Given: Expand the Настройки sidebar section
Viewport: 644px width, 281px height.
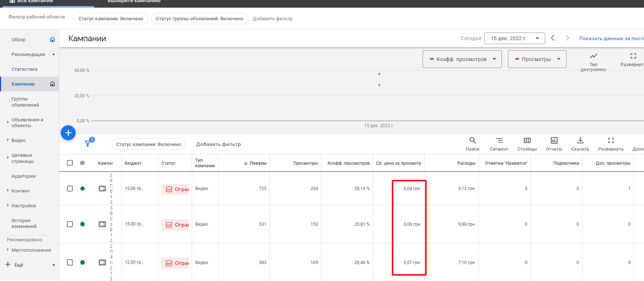Looking at the screenshot, I should click(x=8, y=205).
